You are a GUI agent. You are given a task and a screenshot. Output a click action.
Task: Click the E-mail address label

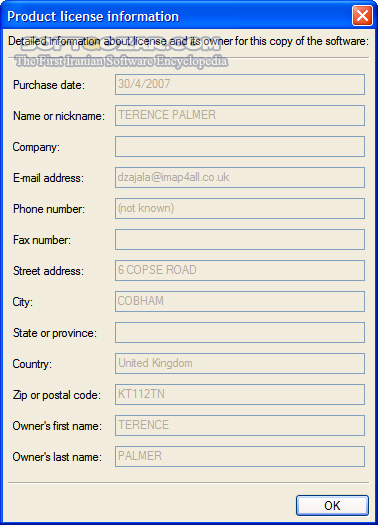48,178
